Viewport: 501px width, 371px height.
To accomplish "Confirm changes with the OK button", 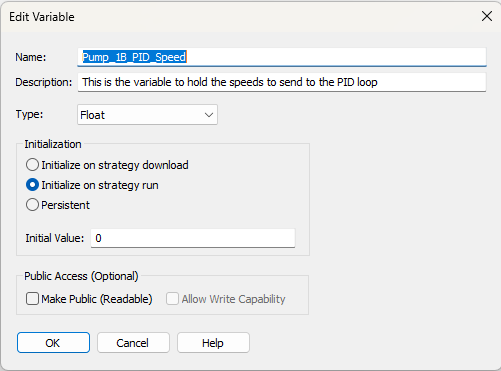I will click(53, 342).
